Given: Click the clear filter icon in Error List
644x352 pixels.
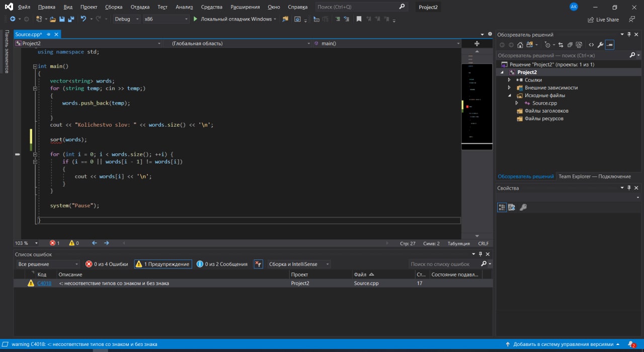Looking at the screenshot, I should click(258, 264).
